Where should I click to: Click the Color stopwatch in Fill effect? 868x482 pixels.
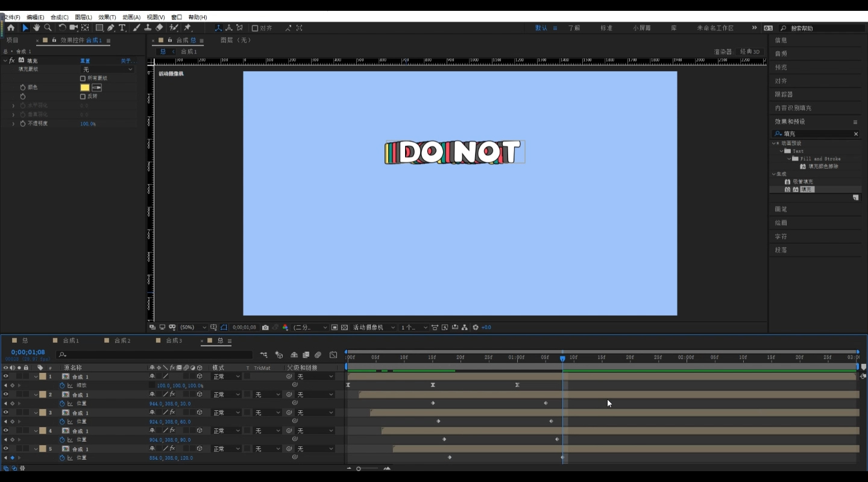(x=23, y=87)
